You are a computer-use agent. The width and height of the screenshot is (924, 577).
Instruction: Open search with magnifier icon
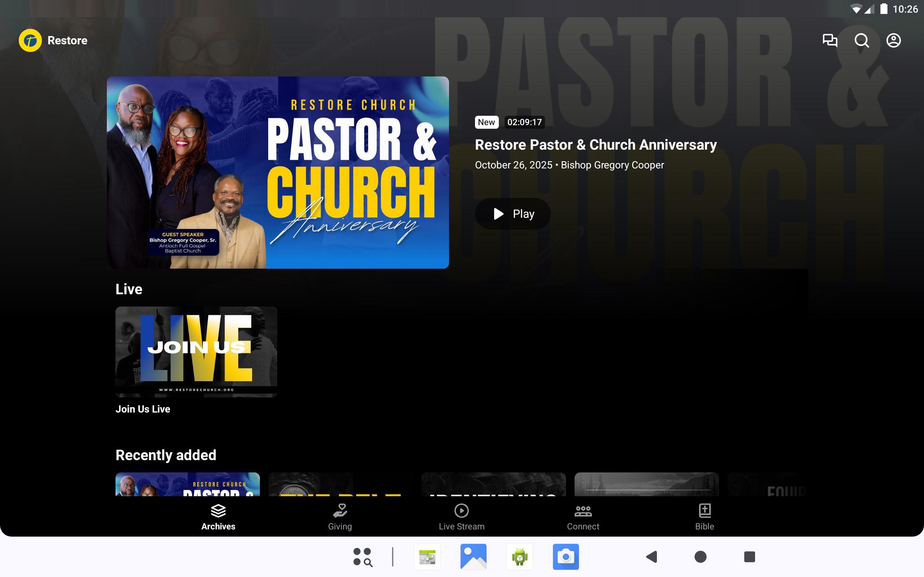tap(862, 40)
